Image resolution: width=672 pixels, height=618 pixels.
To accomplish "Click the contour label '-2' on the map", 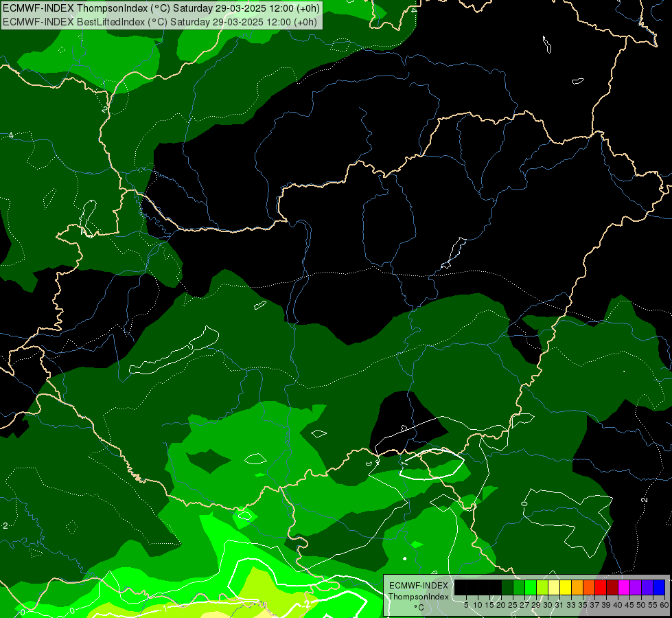I will point(306,604).
